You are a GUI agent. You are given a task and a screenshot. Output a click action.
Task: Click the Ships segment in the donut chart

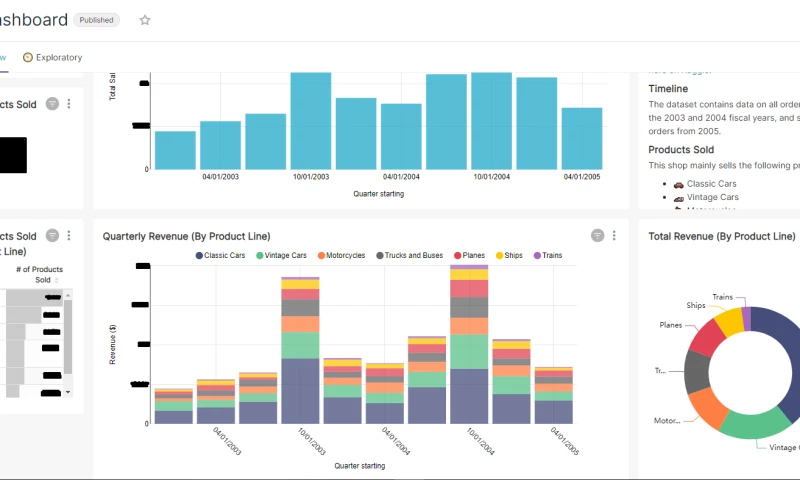(x=727, y=321)
